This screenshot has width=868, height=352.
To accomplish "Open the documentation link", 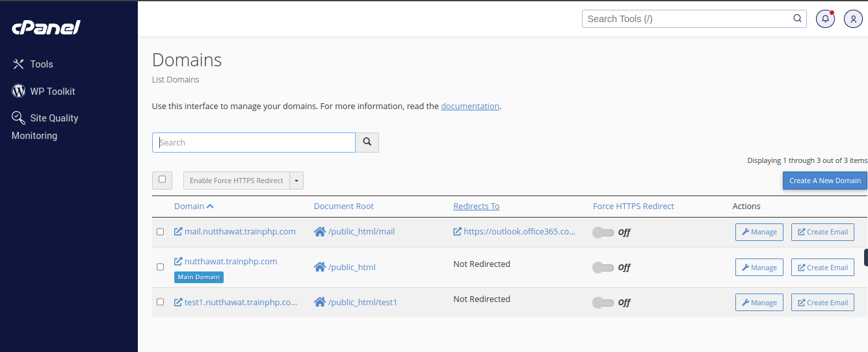I will pos(469,106).
